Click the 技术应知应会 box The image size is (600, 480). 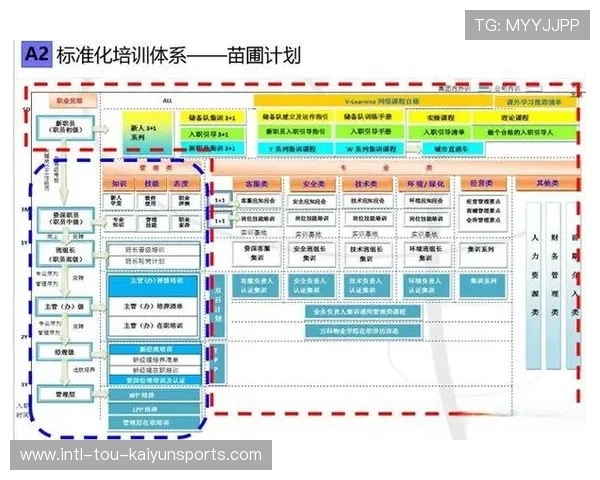[x=368, y=201]
